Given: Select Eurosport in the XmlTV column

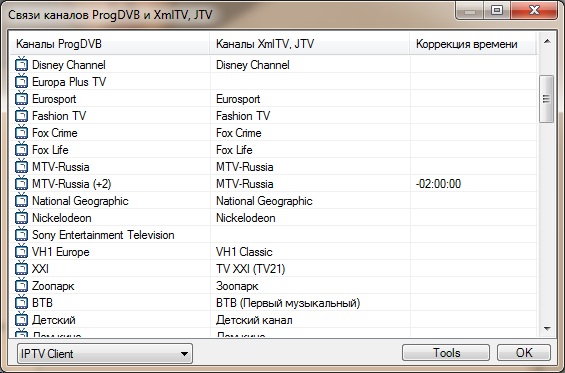Looking at the screenshot, I should coord(238,99).
